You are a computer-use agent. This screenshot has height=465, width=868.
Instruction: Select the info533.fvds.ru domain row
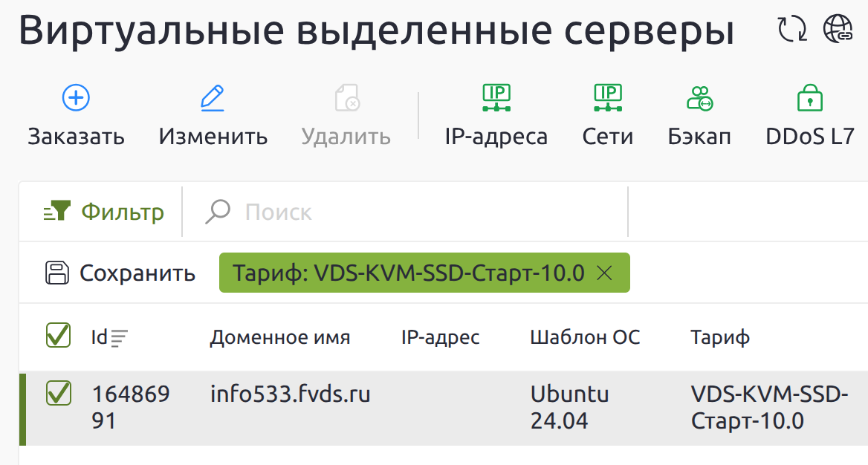pyautogui.click(x=290, y=394)
